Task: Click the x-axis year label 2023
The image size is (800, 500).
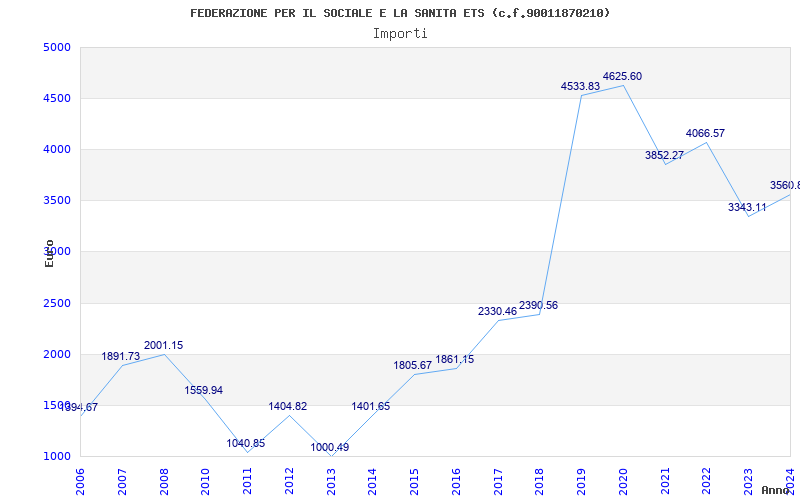Action: pyautogui.click(x=748, y=482)
